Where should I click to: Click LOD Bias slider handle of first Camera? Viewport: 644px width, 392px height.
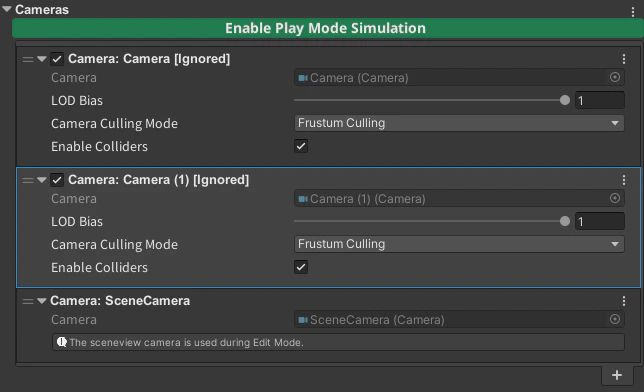pos(565,100)
